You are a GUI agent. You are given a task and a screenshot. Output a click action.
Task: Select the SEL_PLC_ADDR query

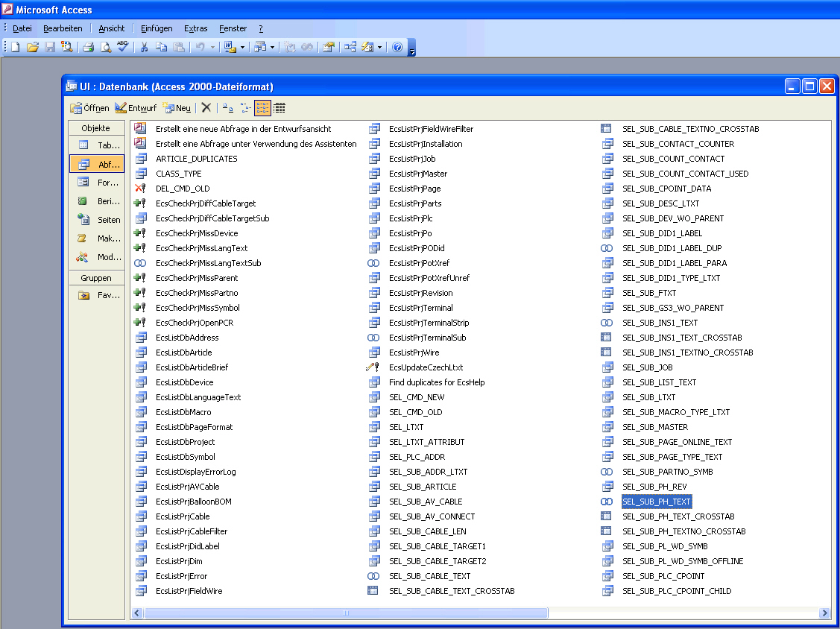(x=417, y=457)
